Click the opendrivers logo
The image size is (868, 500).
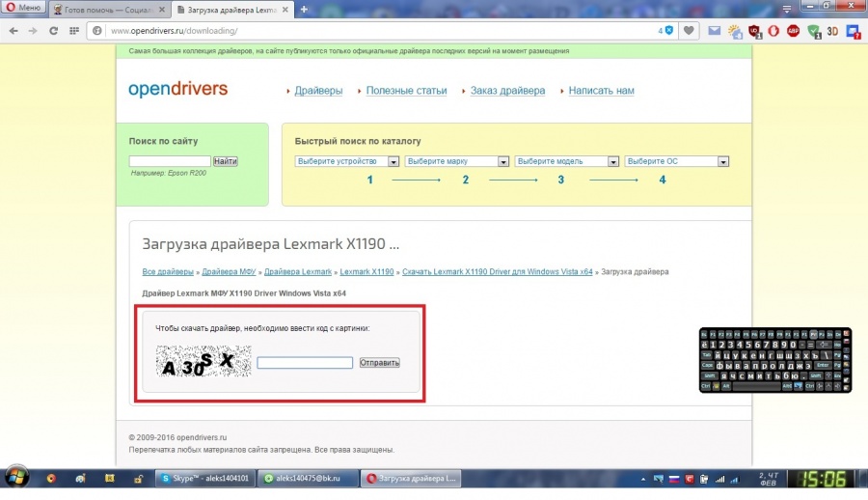click(177, 89)
